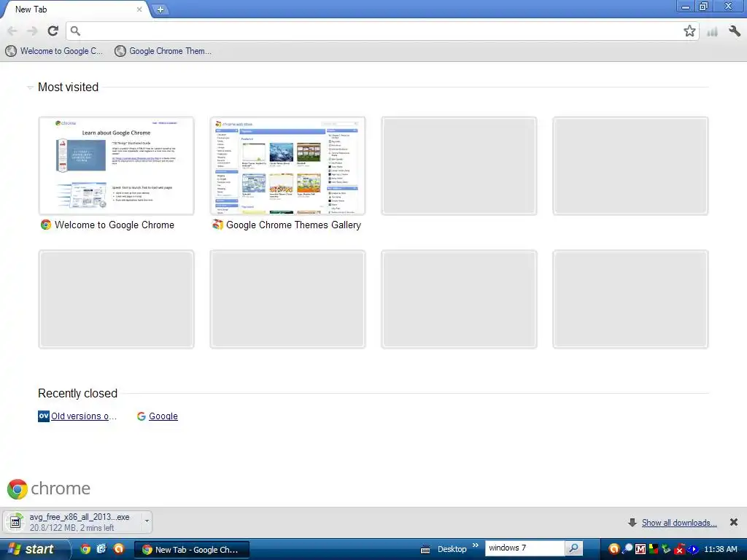Launch the orange quick launch icon
Viewport: 747px width, 560px height.
119,549
